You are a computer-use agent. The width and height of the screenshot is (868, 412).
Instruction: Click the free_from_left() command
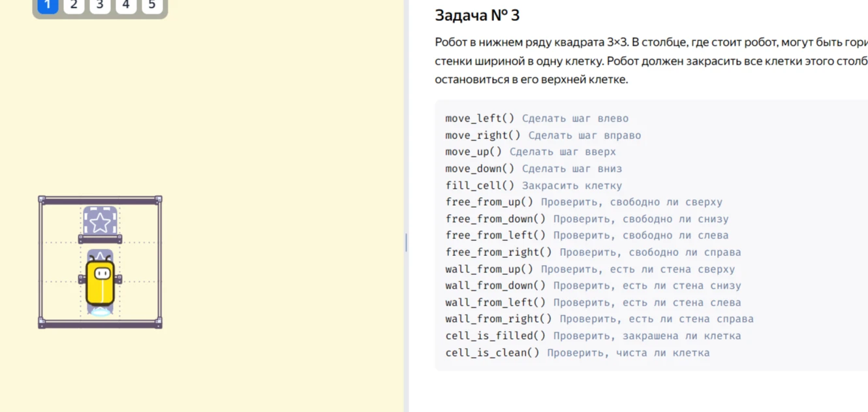pyautogui.click(x=495, y=235)
